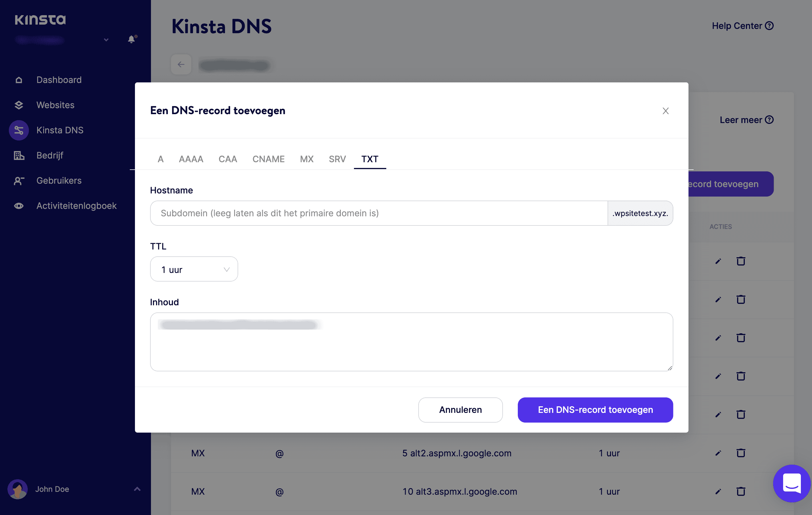Select the CAA tab
Screen dimensions: 812x515
(x=228, y=159)
